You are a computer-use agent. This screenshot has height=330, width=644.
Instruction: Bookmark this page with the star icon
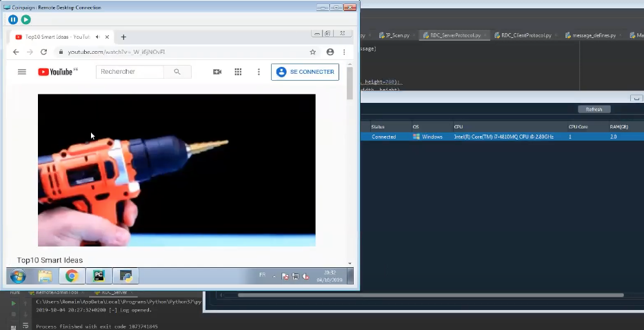pyautogui.click(x=313, y=52)
